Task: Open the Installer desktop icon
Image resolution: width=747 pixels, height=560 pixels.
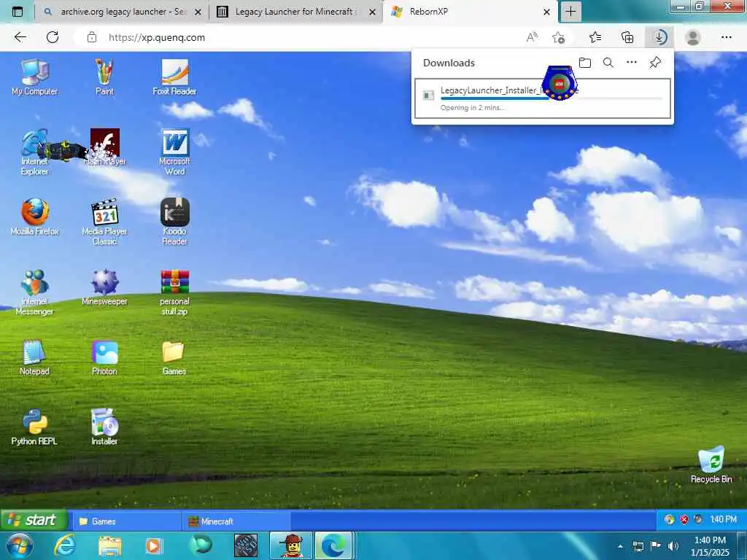Action: coord(104,427)
